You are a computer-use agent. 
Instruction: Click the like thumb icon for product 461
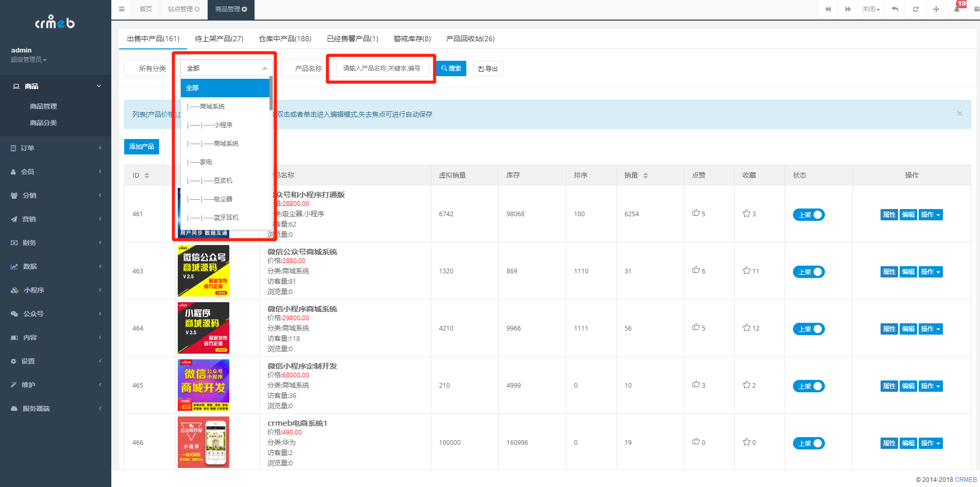(696, 213)
